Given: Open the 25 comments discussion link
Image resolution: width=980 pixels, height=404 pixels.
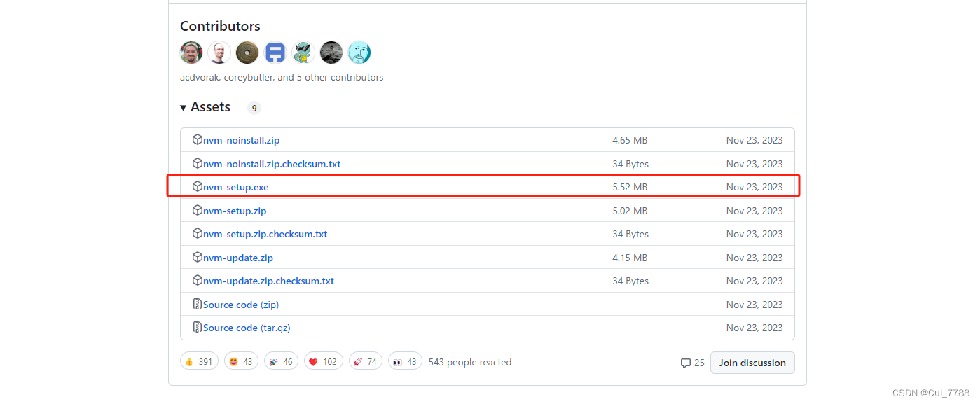Looking at the screenshot, I should [693, 363].
